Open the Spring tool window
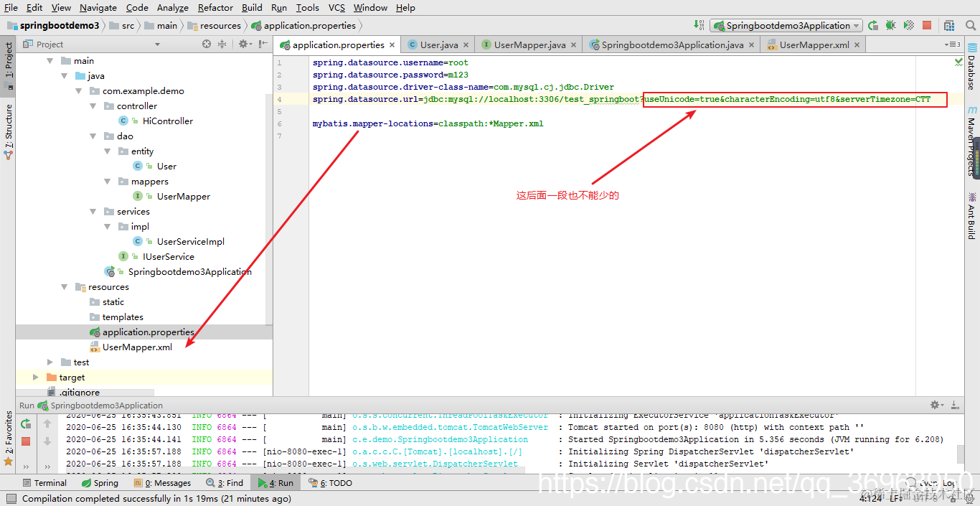 100,483
